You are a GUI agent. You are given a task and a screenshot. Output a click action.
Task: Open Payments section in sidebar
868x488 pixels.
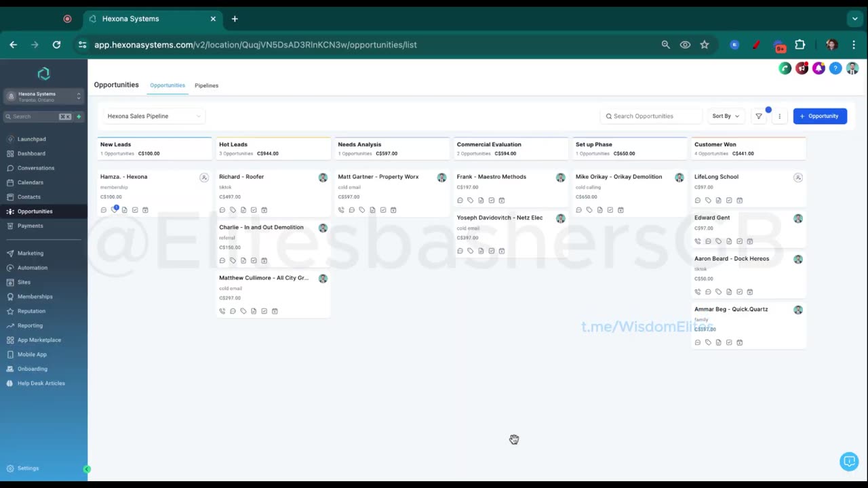point(30,226)
